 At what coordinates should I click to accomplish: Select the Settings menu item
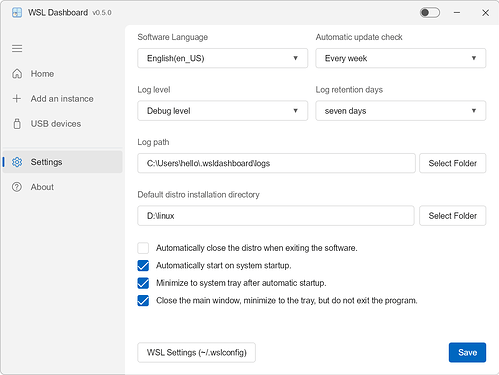(x=63, y=162)
